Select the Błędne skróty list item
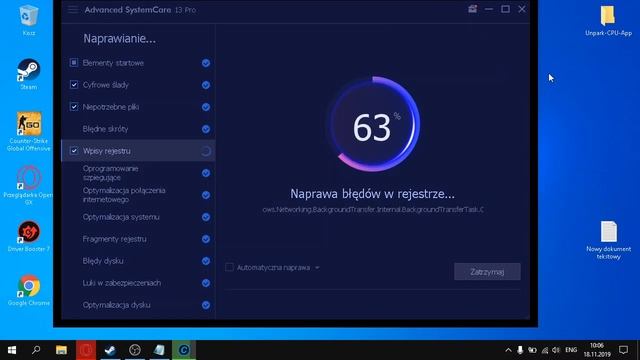 [138, 129]
